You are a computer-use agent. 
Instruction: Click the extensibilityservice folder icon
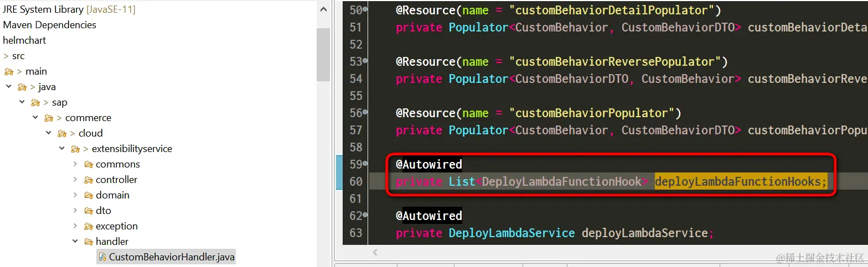(75, 149)
